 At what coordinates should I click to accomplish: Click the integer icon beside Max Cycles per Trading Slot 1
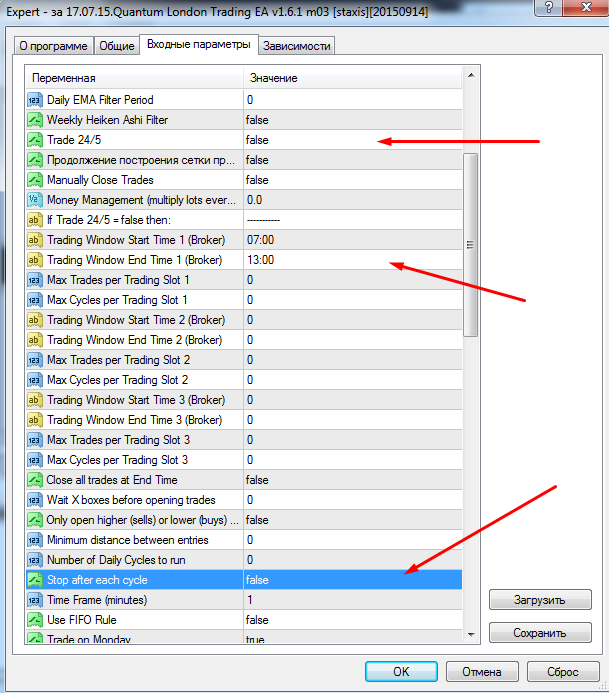[x=35, y=300]
